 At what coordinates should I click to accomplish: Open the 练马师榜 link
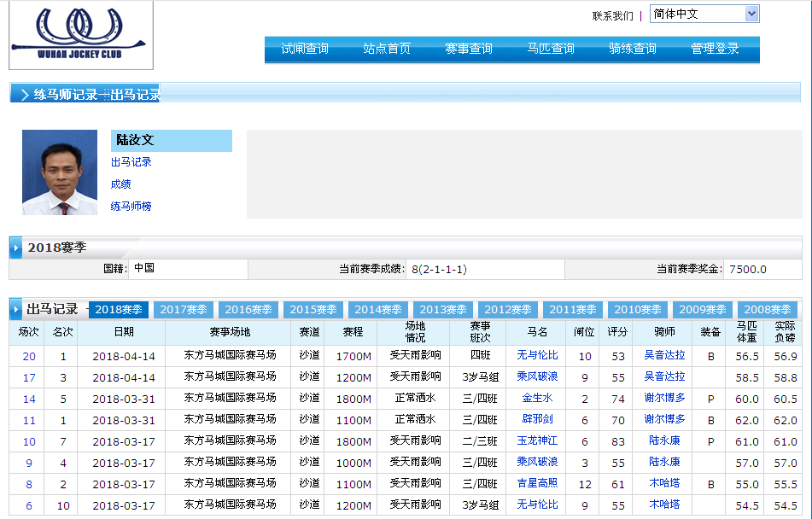pyautogui.click(x=131, y=207)
